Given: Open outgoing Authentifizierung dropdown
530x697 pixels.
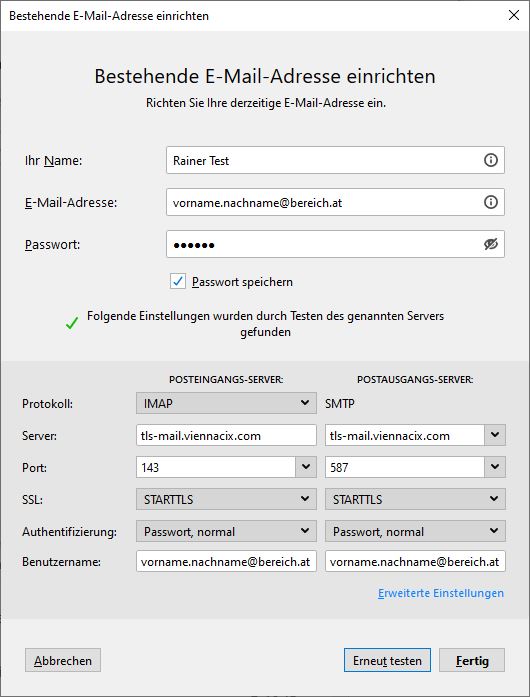Looking at the screenshot, I should coord(415,531).
